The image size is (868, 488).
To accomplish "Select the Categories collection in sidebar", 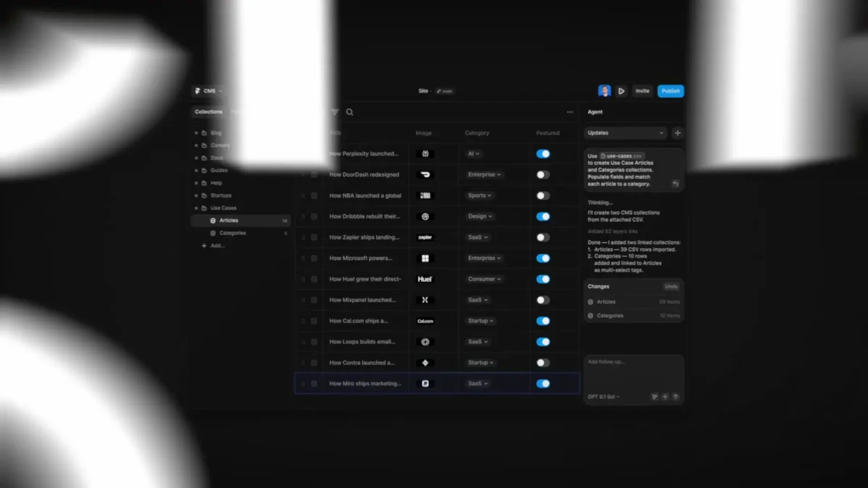I will pos(240,233).
